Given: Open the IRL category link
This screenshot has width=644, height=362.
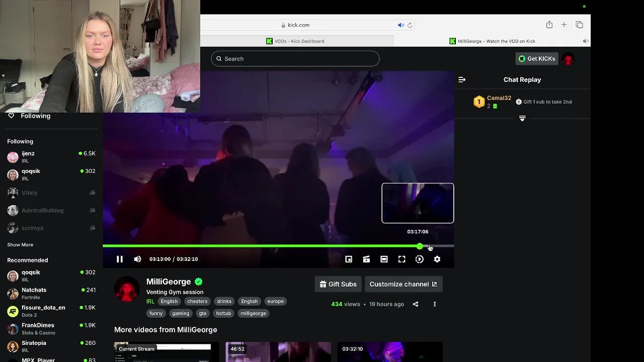Looking at the screenshot, I should tap(150, 302).
